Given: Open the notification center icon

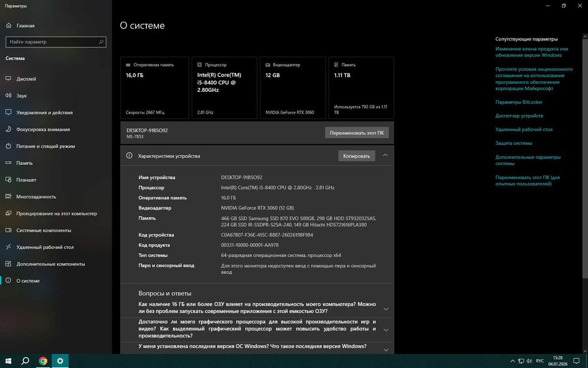Looking at the screenshot, I should (576, 362).
